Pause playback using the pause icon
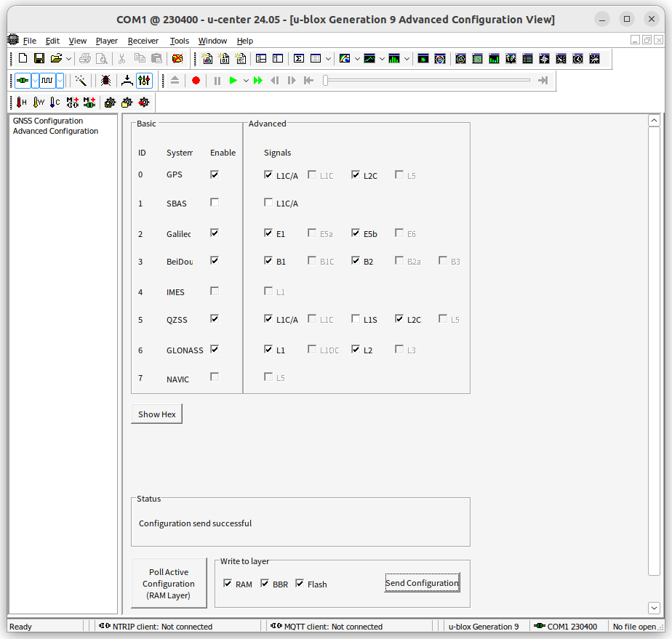The image size is (672, 639). [217, 80]
